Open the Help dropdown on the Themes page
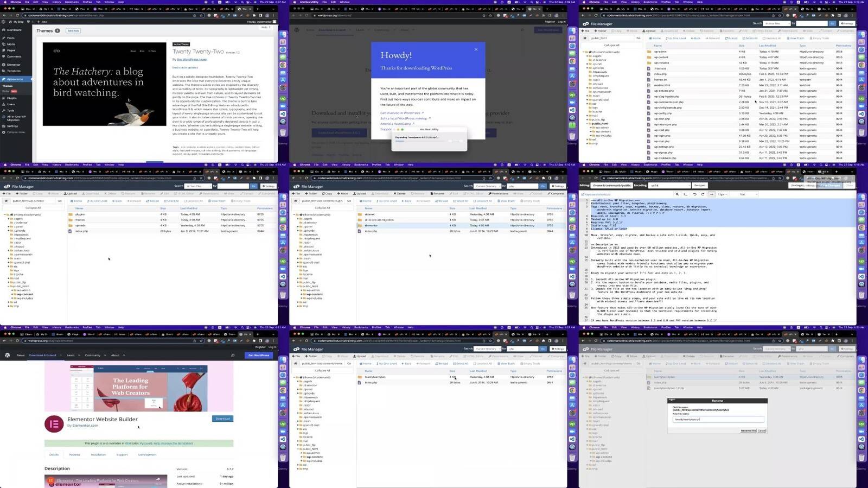The image size is (868, 488). coord(265,27)
